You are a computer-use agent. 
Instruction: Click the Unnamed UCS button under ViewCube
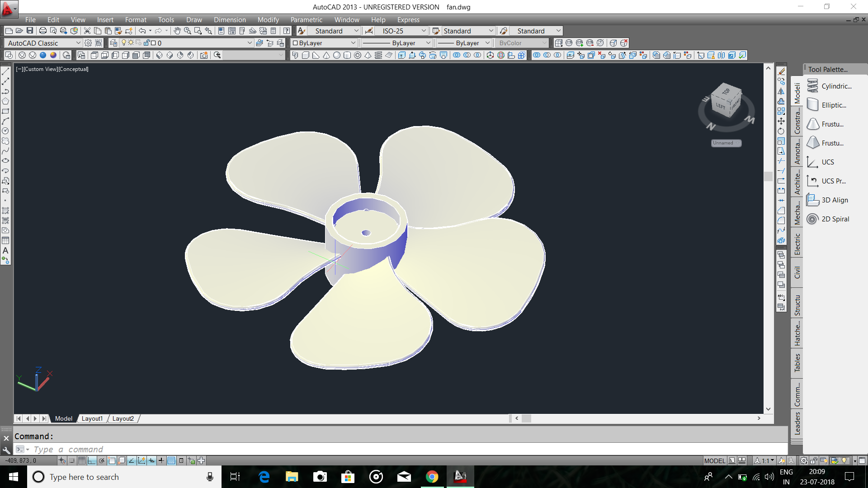pos(726,143)
